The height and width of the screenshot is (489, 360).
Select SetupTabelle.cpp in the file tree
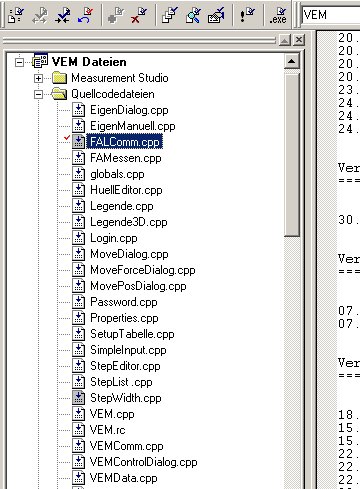pyautogui.click(x=132, y=334)
